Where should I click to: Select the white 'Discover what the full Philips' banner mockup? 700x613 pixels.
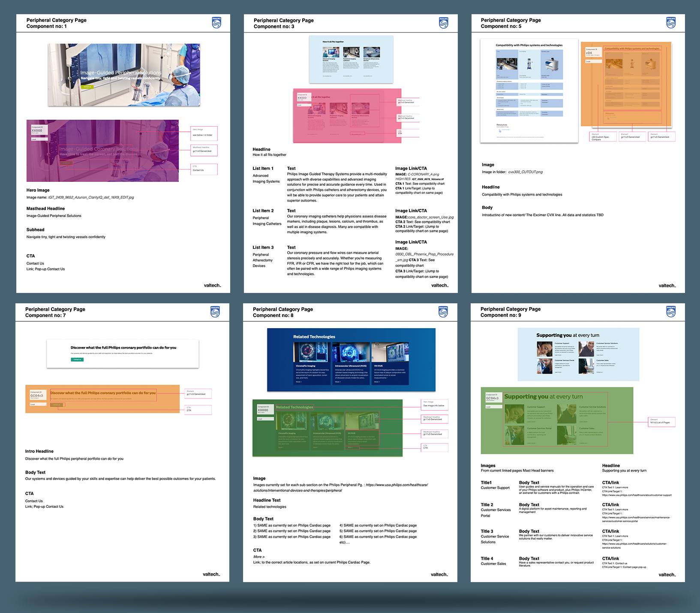point(123,354)
